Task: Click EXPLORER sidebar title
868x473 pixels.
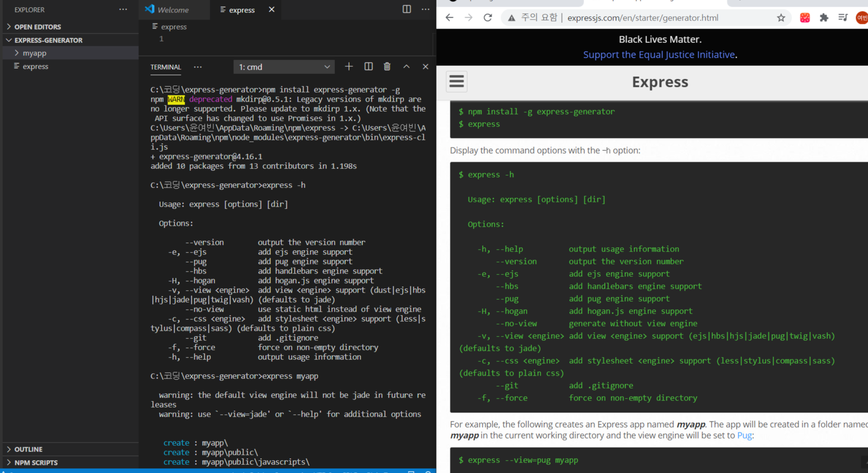Action: click(x=29, y=10)
